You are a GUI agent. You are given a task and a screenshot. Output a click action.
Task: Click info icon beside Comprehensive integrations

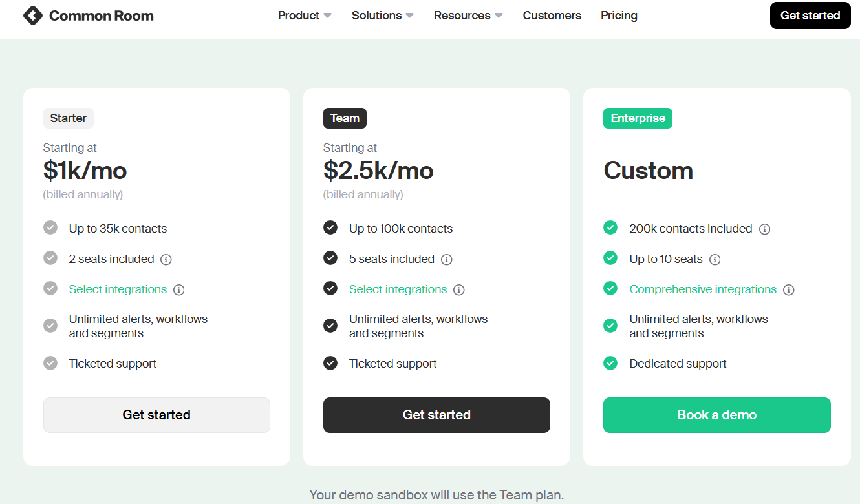pos(788,290)
